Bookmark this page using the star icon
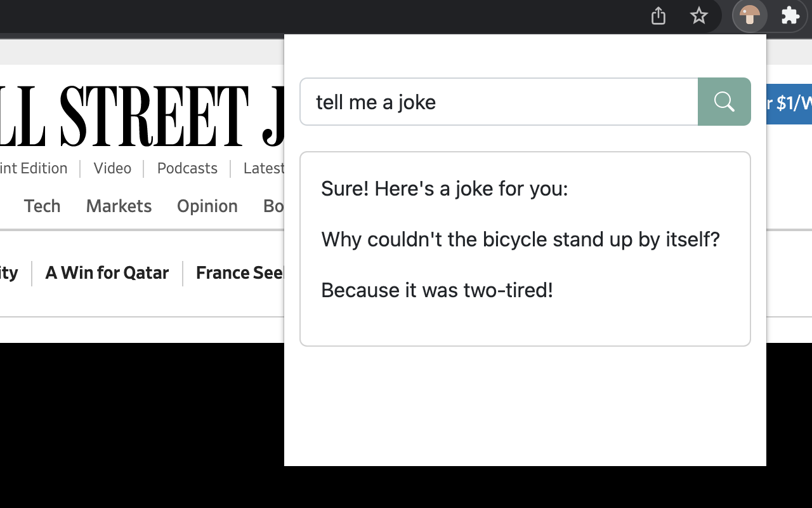Image resolution: width=812 pixels, height=508 pixels. tap(698, 16)
